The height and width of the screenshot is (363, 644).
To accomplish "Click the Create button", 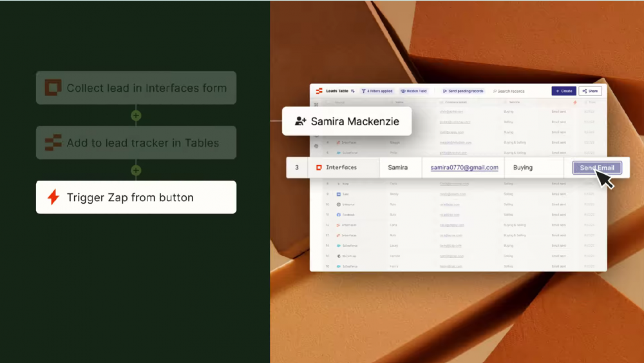I will coord(563,91).
